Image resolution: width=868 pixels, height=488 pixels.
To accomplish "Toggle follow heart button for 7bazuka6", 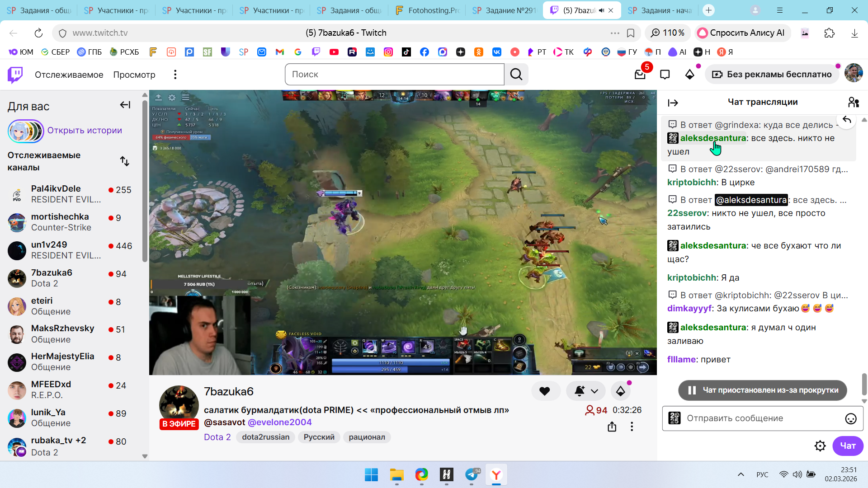I will tap(545, 391).
